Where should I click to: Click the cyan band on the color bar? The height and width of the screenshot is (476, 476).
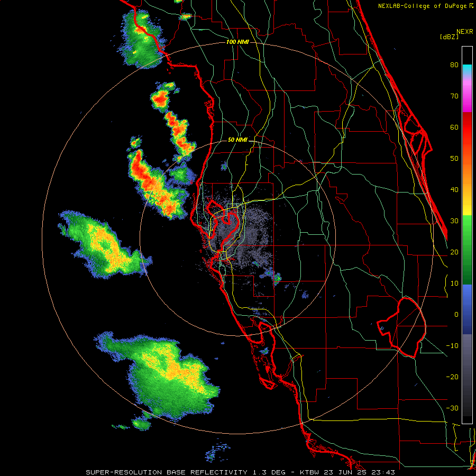click(467, 70)
